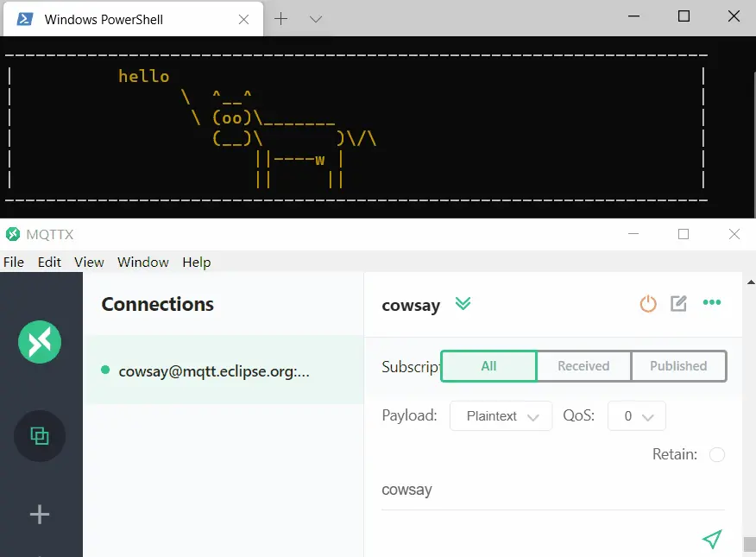This screenshot has width=756, height=557.
Task: Click the Connections heading
Action: coord(158,304)
